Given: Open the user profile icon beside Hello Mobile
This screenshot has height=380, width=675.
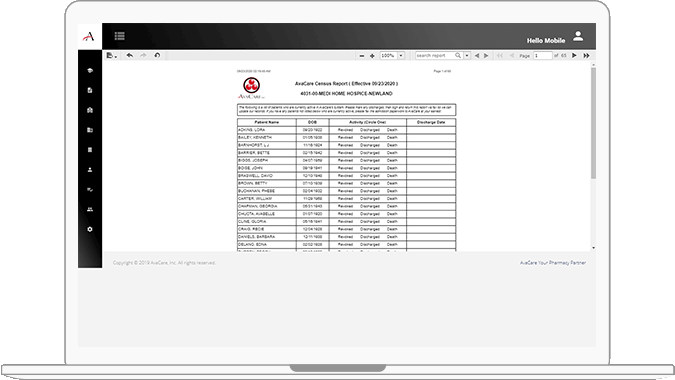Looking at the screenshot, I should 578,37.
